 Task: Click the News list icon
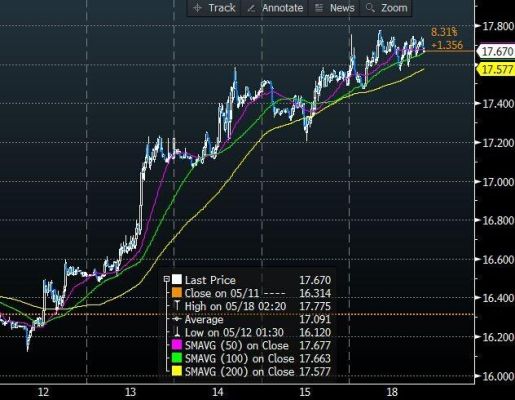coord(319,8)
